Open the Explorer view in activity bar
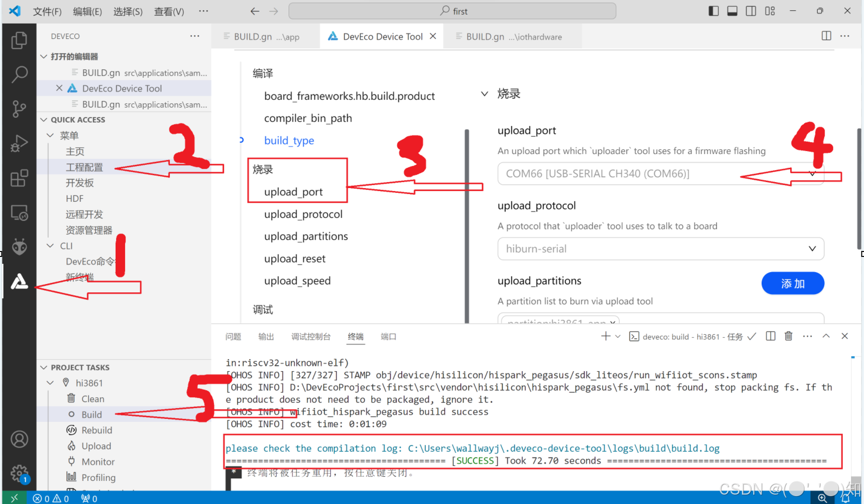Screen dimensions: 864x504 pos(19,40)
